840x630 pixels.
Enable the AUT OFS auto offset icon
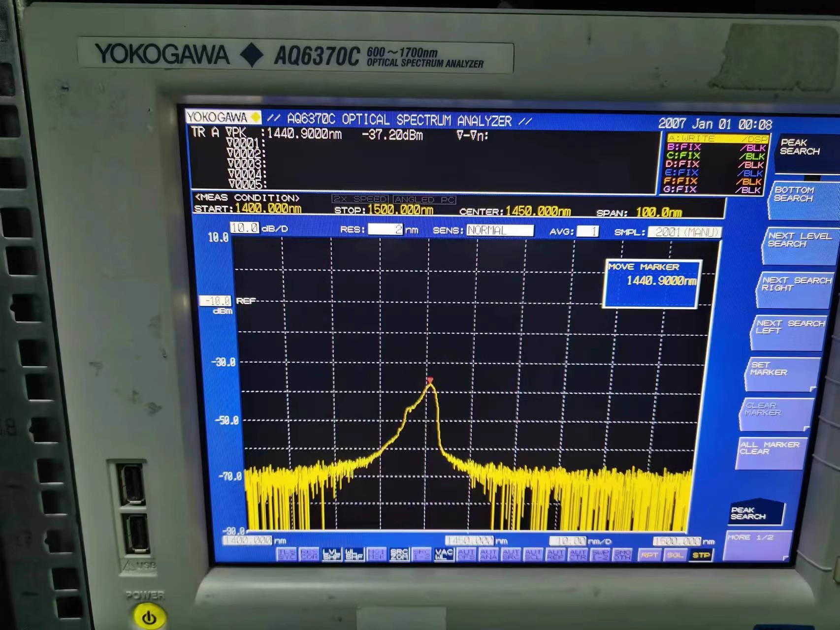[466, 554]
